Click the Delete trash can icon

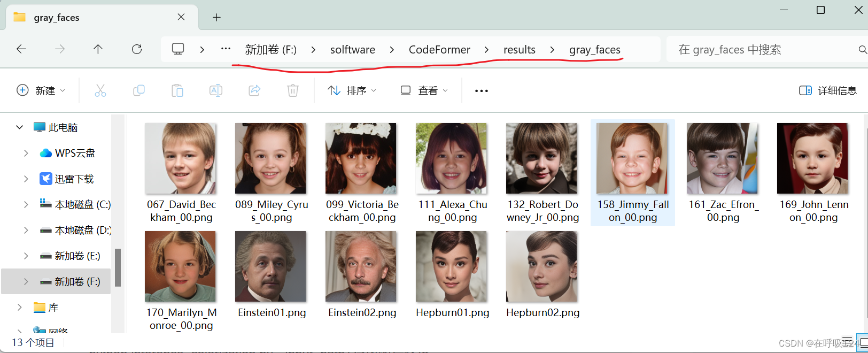pos(293,90)
